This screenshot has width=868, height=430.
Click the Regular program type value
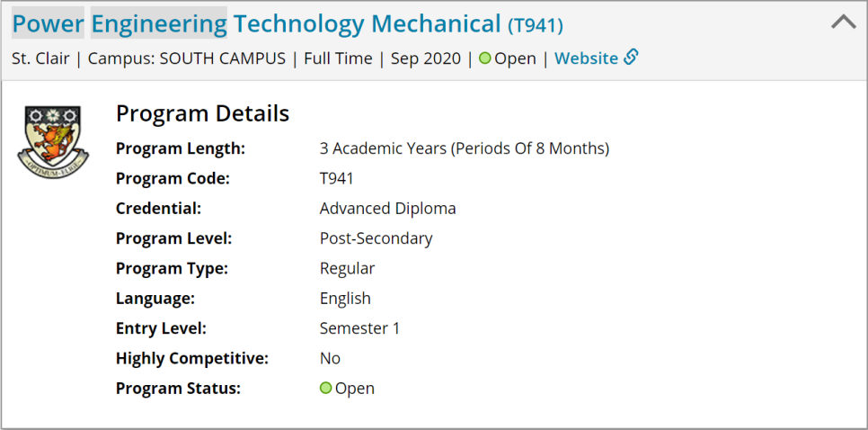point(347,268)
